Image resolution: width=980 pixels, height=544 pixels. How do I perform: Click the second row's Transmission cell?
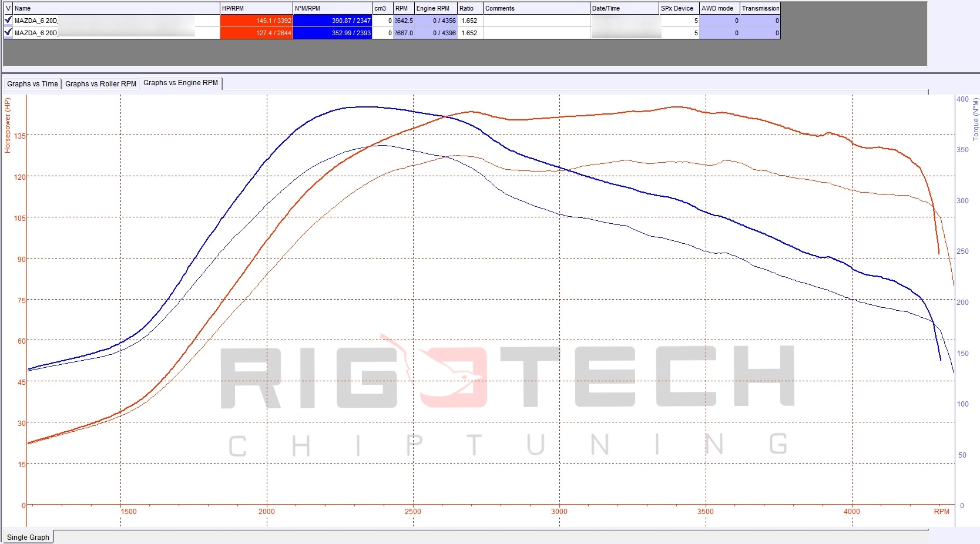coord(760,33)
